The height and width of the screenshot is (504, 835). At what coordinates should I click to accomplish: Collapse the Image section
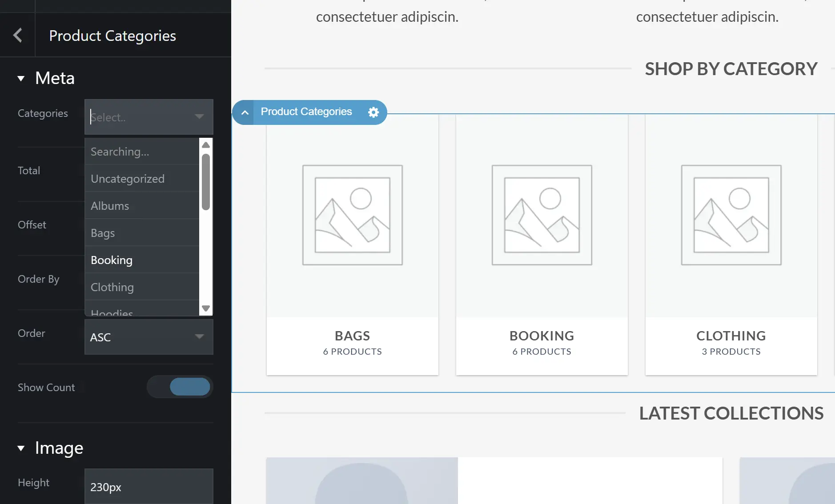click(x=21, y=448)
